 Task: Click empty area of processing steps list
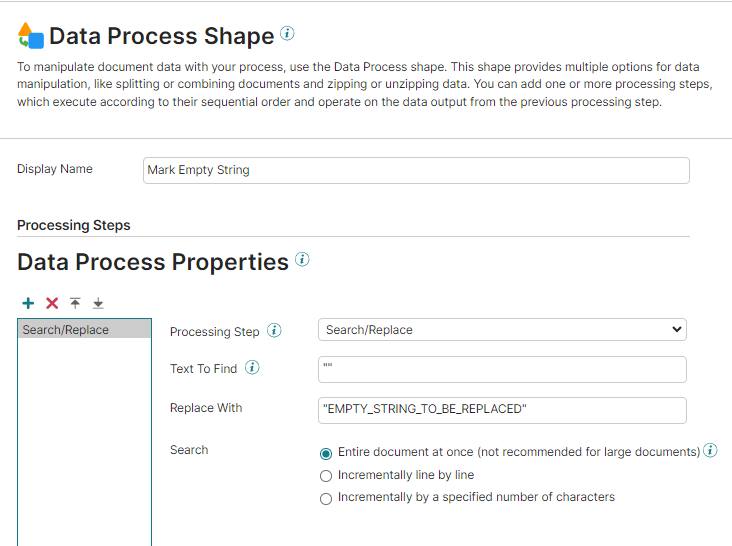coord(84,440)
